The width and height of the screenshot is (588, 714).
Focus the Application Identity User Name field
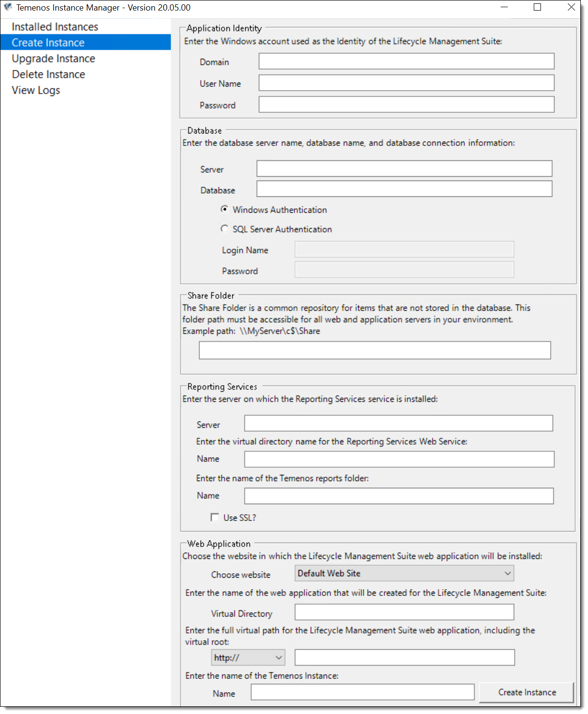(x=406, y=83)
